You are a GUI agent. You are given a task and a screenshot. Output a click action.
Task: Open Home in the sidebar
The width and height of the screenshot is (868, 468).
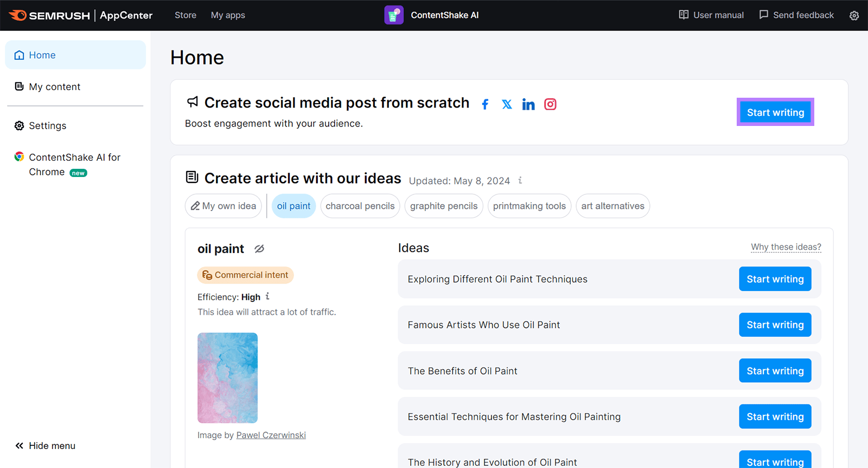pos(75,55)
